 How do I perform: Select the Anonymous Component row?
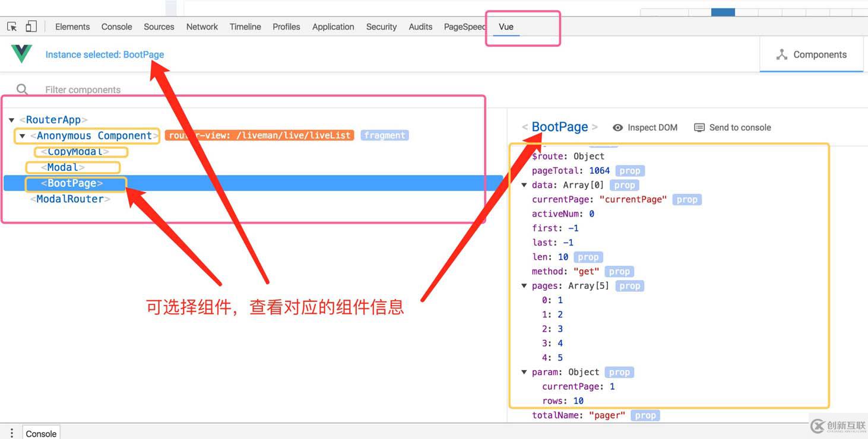pyautogui.click(x=94, y=136)
